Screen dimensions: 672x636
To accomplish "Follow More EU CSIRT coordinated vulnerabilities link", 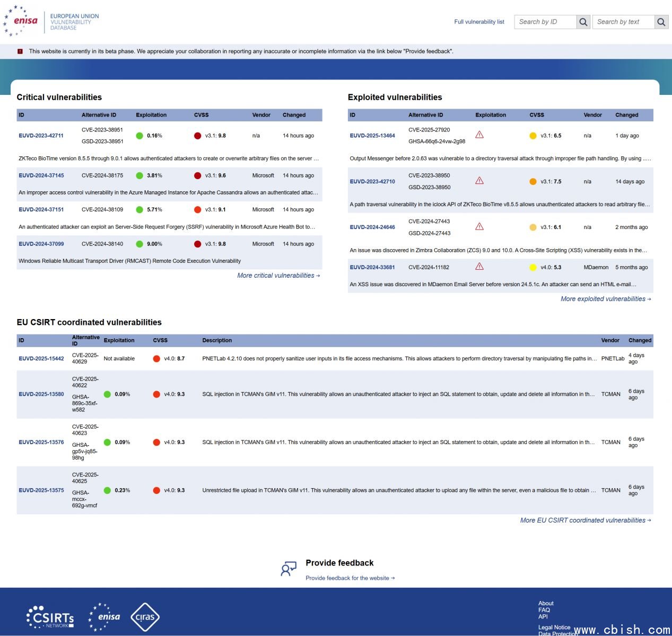I will pos(586,520).
